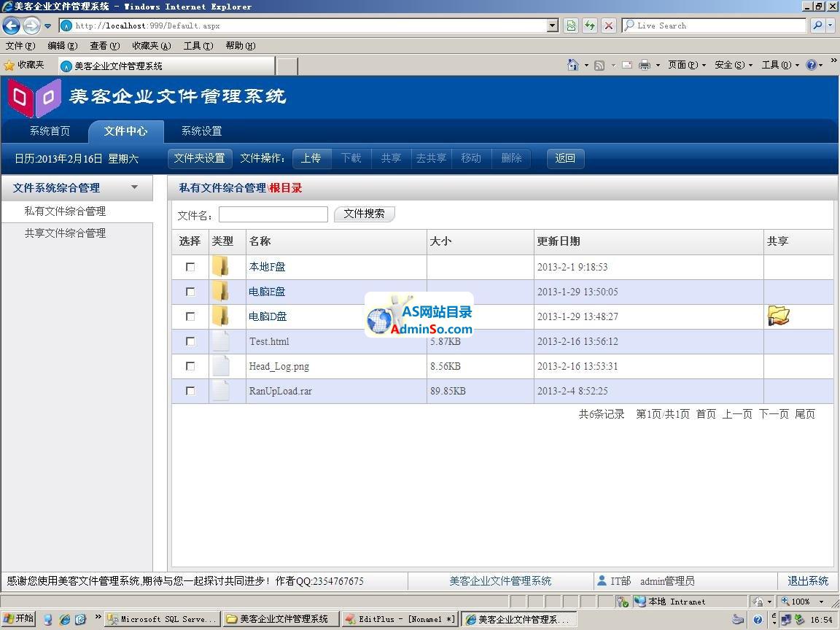This screenshot has height=630, width=840.
Task: Click the 退出系统 link
Action: pos(808,580)
